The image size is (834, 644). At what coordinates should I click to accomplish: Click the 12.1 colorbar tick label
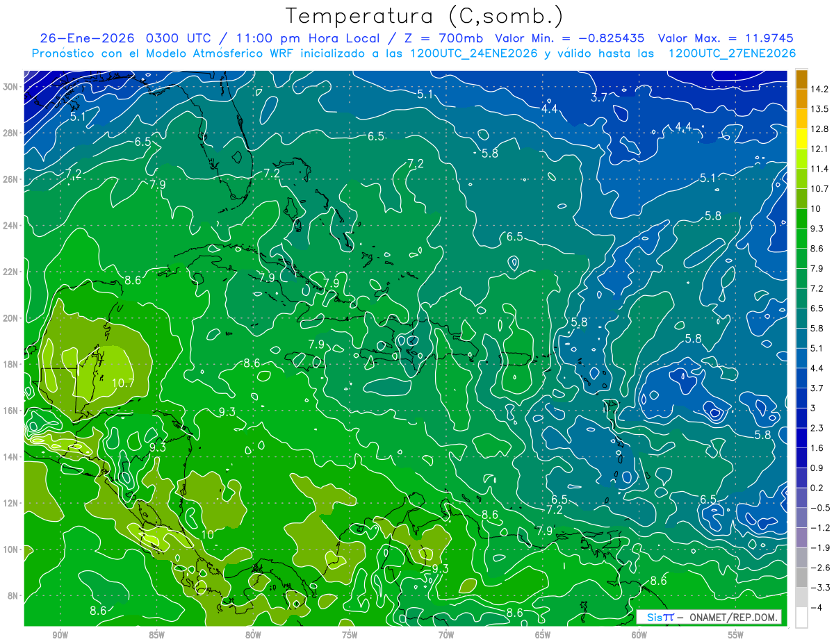click(x=821, y=149)
